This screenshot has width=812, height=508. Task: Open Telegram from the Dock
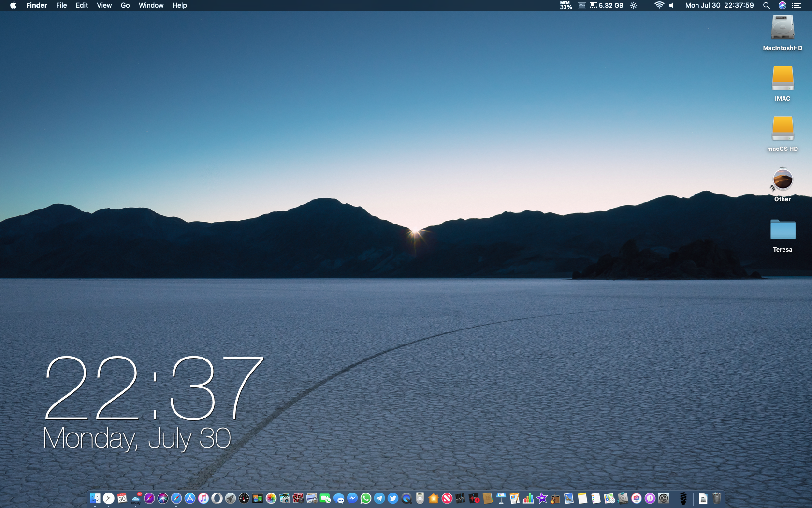point(379,498)
